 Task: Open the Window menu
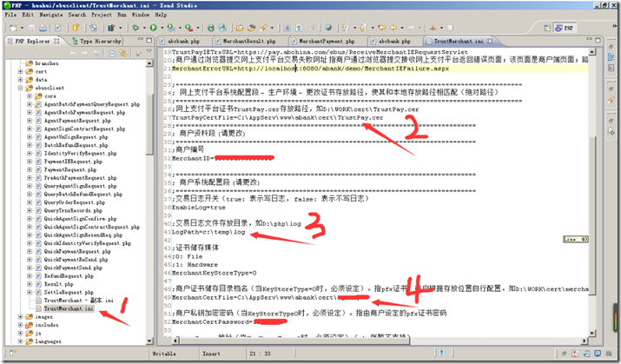coord(141,15)
